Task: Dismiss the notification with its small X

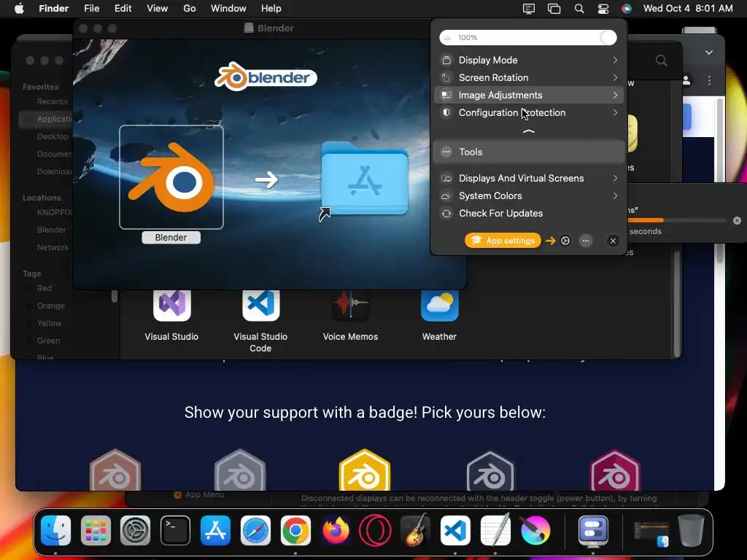Action: point(737,220)
